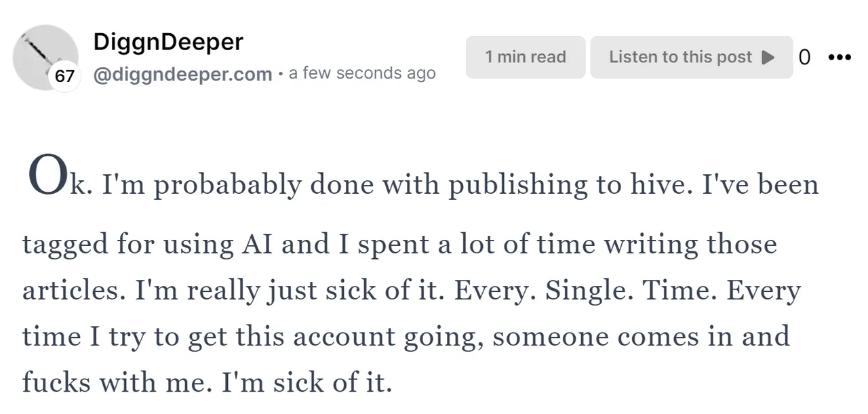Click the word 'AI' in the post
Image resolution: width=868 pixels, height=414 pixels.
coord(255,244)
